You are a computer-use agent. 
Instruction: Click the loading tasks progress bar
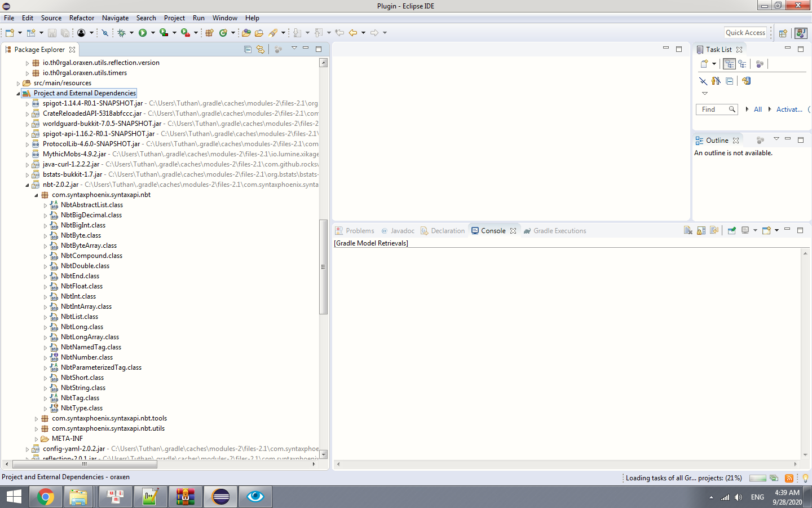pyautogui.click(x=757, y=478)
